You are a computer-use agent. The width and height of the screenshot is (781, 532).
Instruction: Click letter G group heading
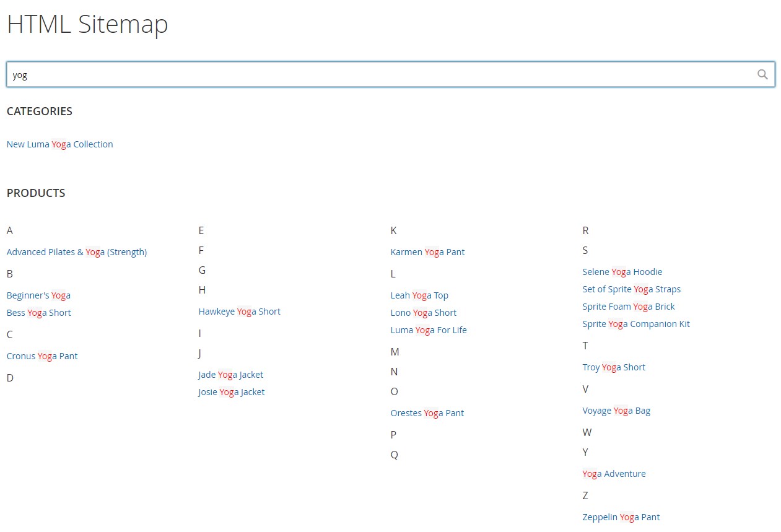tap(202, 270)
